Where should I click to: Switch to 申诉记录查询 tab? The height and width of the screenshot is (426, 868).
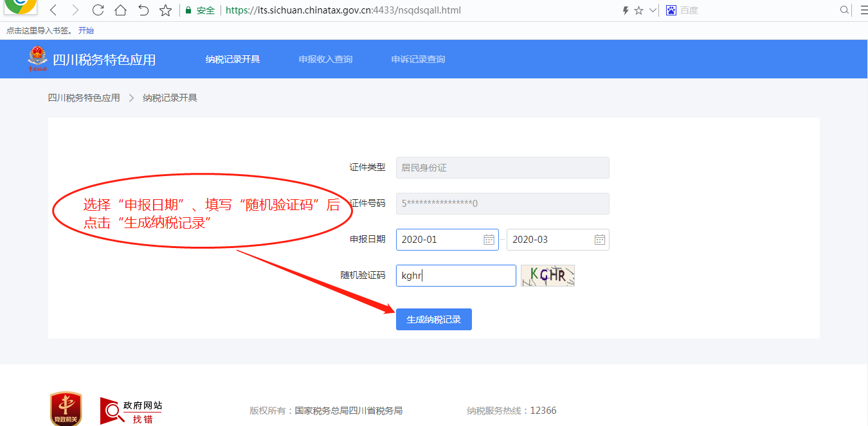(x=418, y=59)
